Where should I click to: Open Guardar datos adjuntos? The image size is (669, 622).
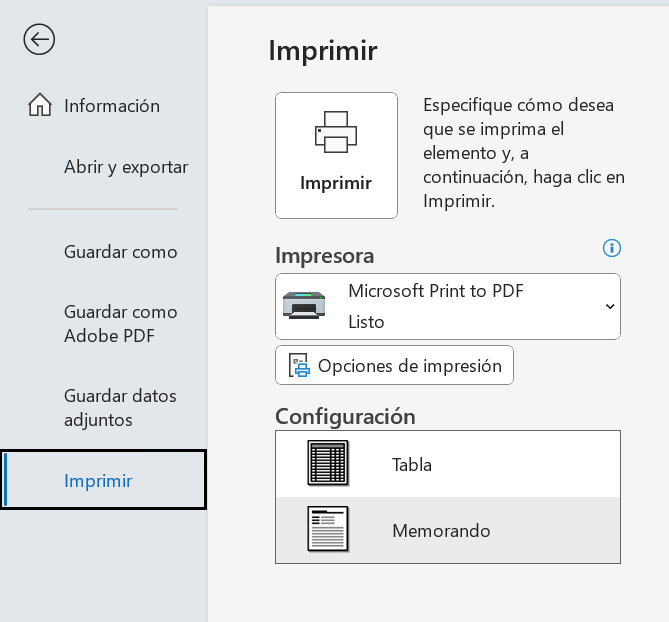(120, 408)
